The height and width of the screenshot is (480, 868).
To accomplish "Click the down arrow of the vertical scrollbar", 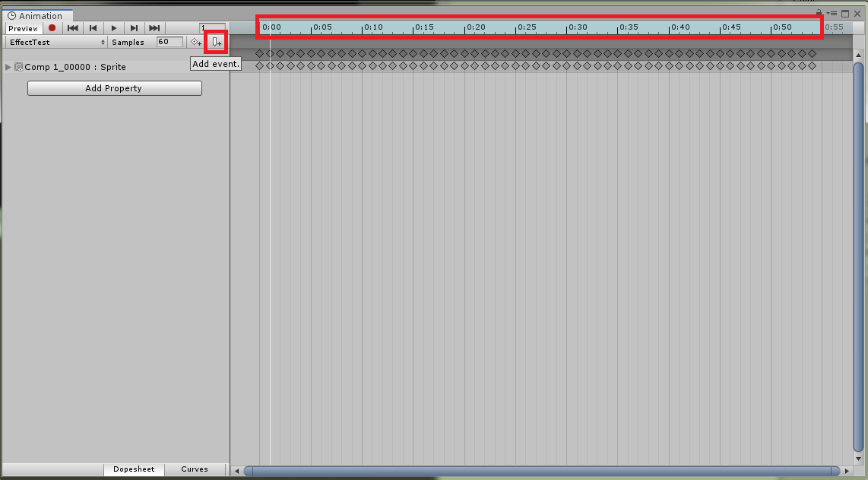I will pos(859,459).
